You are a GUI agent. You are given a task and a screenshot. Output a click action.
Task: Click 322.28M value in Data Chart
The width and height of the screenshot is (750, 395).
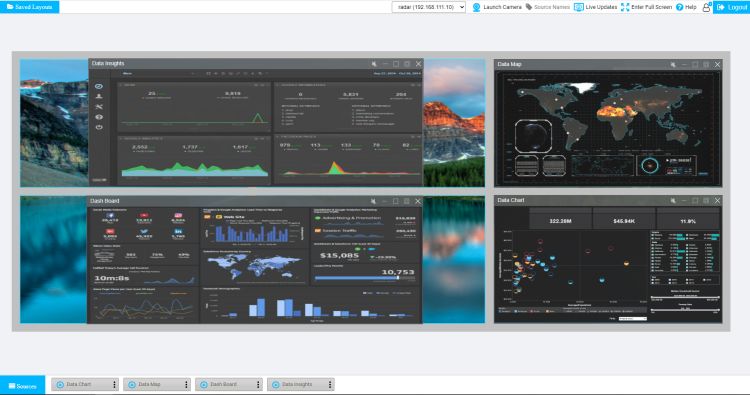point(560,221)
